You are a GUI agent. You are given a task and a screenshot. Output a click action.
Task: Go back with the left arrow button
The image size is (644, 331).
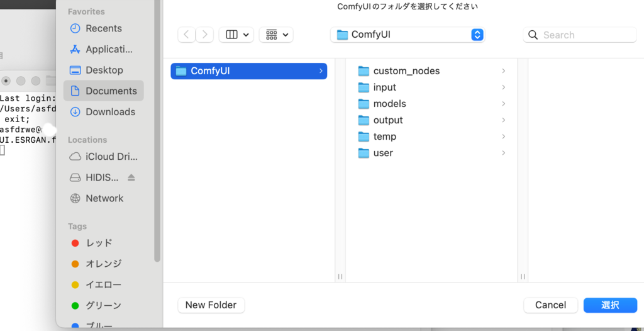point(186,35)
